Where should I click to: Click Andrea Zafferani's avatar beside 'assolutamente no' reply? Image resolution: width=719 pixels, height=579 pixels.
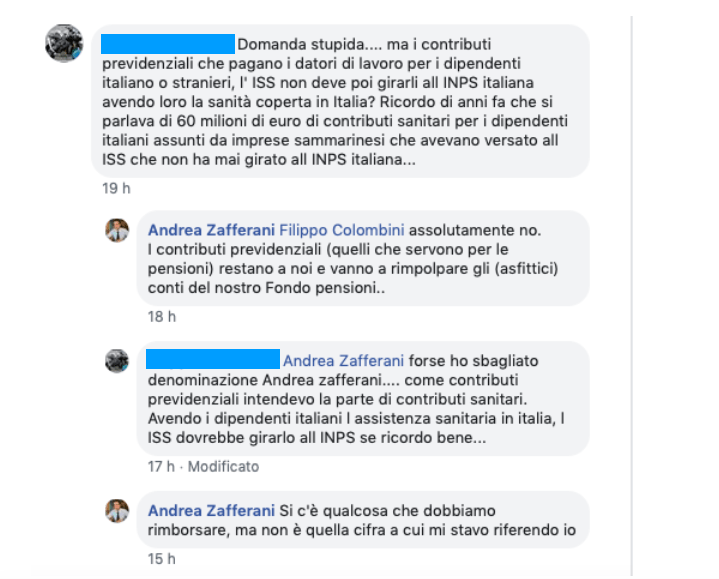(x=117, y=230)
